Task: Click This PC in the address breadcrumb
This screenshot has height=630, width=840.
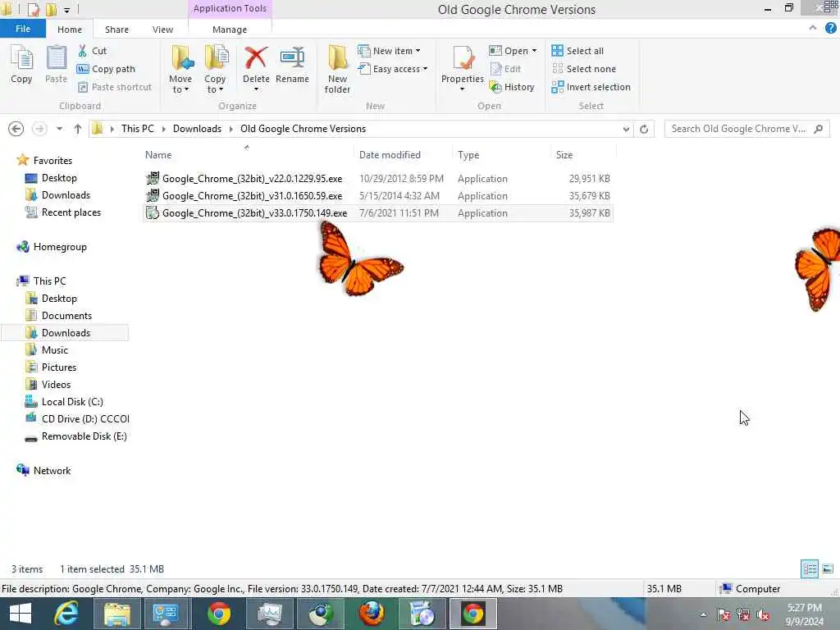Action: [137, 129]
